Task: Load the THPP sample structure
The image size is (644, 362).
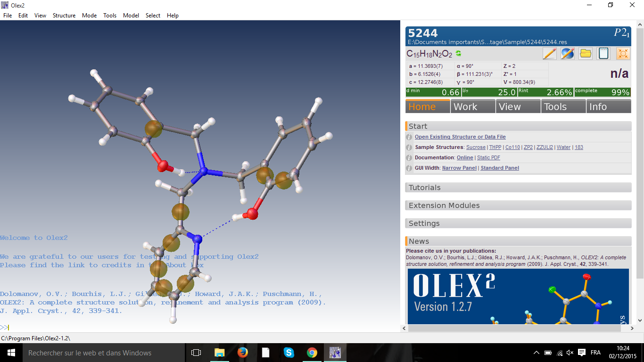Action: (x=495, y=147)
